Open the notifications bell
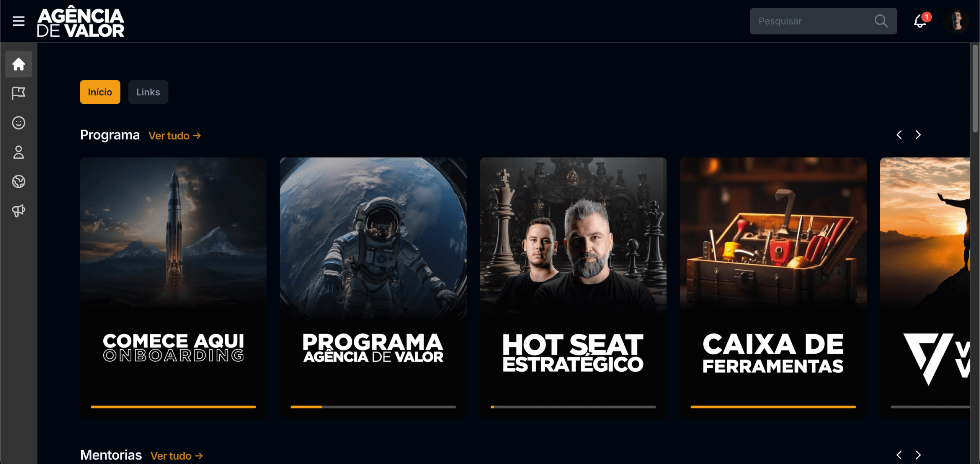 920,21
